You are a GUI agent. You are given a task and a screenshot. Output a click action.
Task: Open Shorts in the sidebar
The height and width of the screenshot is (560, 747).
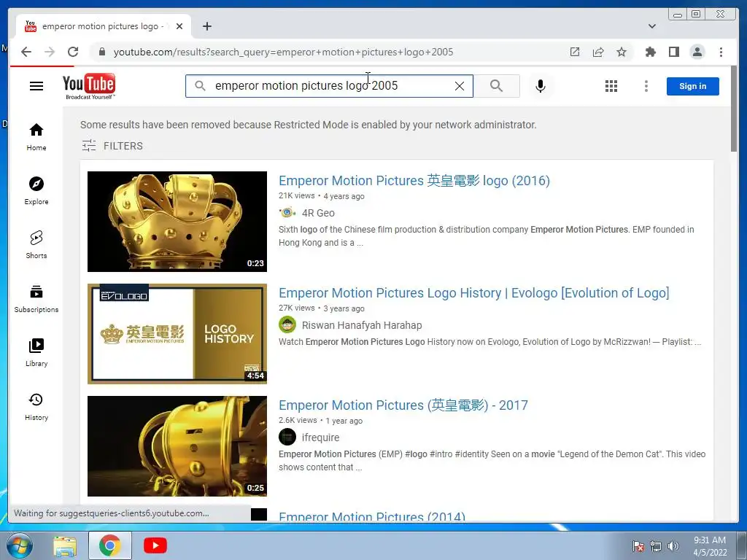(x=36, y=245)
